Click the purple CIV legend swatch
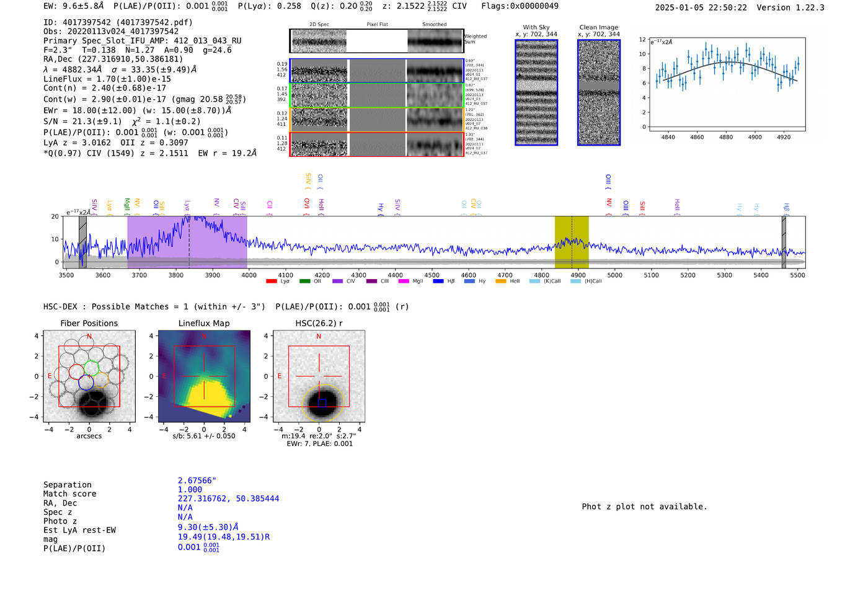This screenshot has height=591, width=868. (x=338, y=282)
